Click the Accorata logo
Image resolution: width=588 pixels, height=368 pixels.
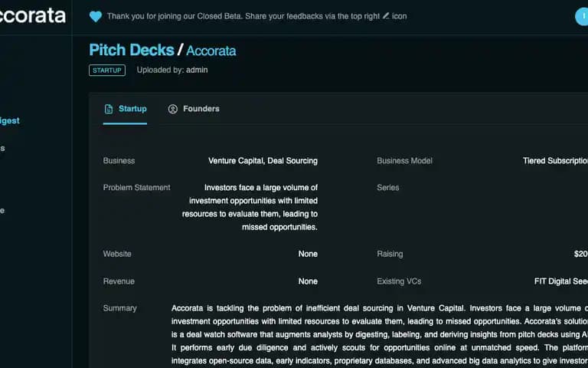tap(33, 16)
